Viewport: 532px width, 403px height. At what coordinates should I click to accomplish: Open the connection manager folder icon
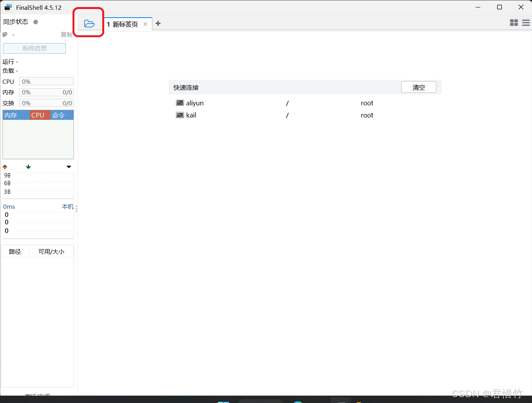click(x=89, y=24)
